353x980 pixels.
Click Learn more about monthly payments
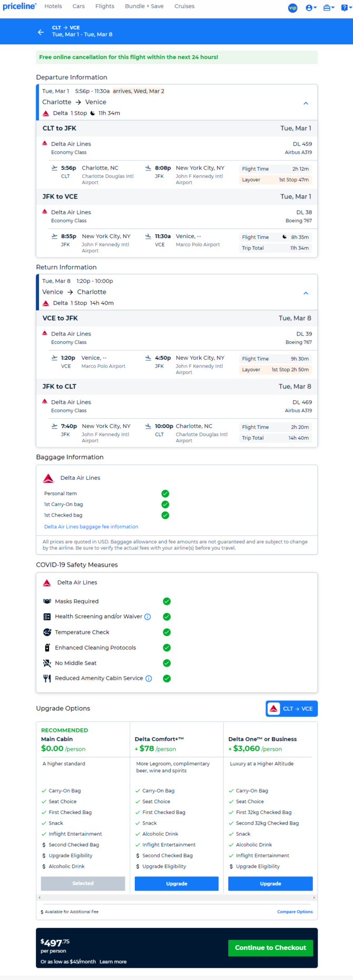tap(113, 962)
